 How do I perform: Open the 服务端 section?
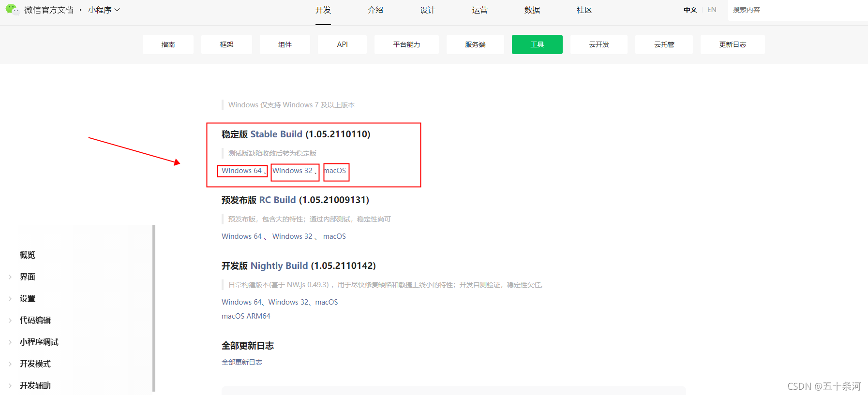point(475,44)
